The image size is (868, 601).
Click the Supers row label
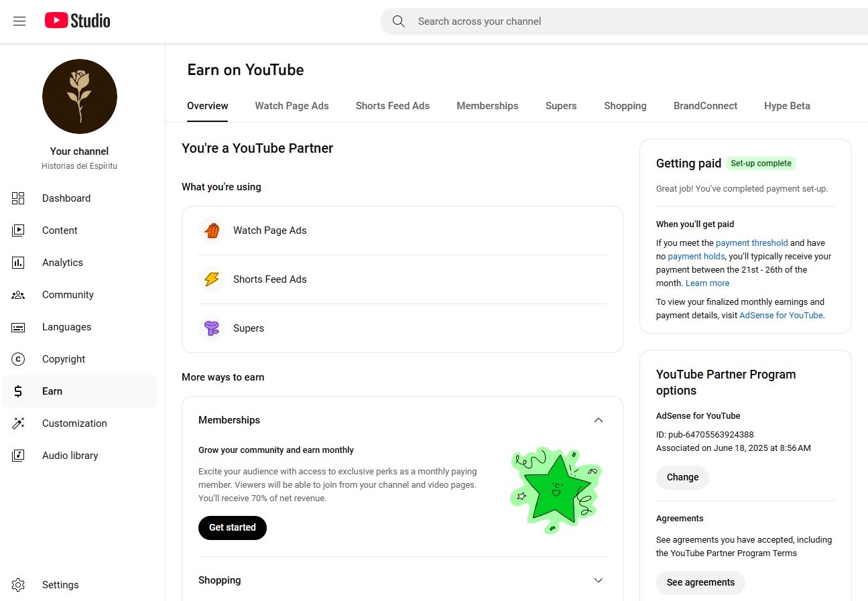pyautogui.click(x=249, y=328)
